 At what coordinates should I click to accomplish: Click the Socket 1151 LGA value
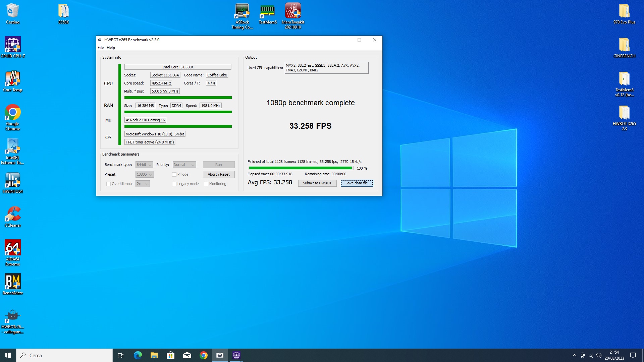pyautogui.click(x=165, y=75)
